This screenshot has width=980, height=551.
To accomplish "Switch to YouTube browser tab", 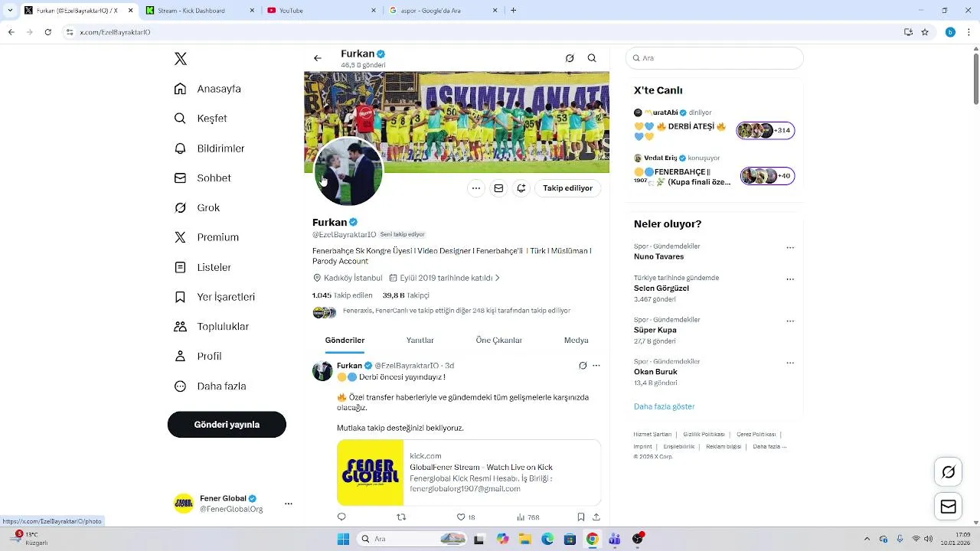I will (321, 11).
